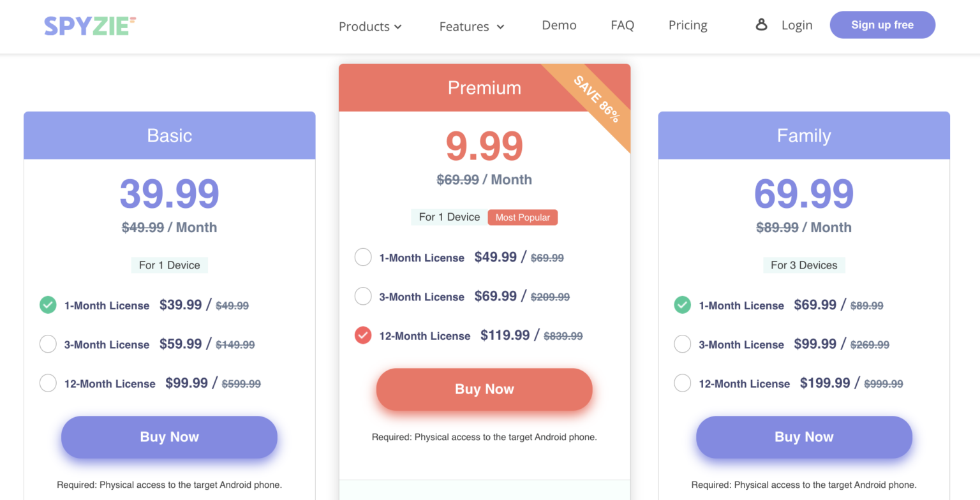Open the Demo page
This screenshot has height=500, width=980.
click(559, 25)
